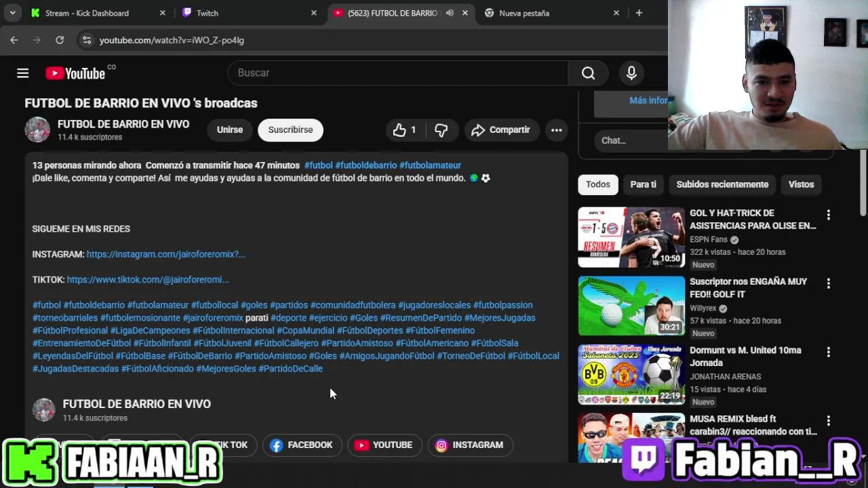Close the Kick Dashboard tab

[163, 13]
